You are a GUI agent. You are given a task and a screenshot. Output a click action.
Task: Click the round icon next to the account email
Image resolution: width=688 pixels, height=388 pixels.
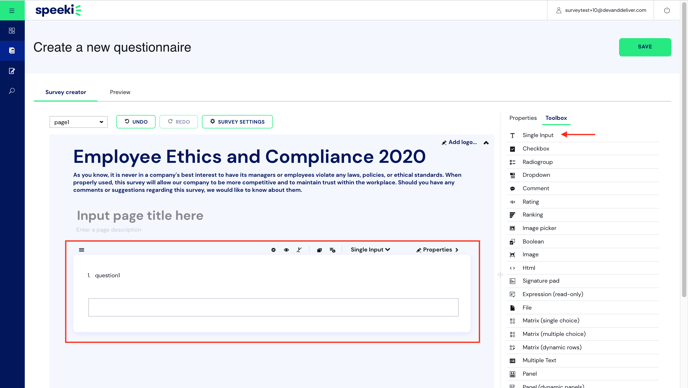coord(666,10)
